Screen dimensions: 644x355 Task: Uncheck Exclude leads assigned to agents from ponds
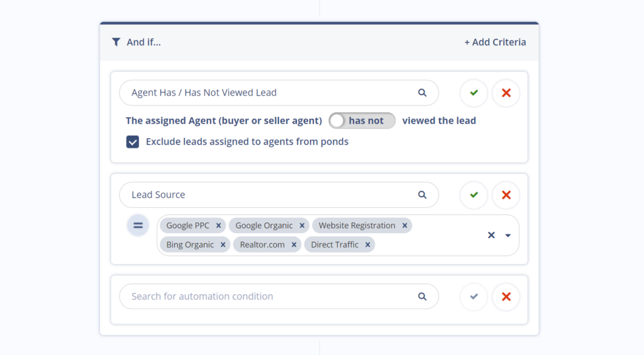[x=133, y=142]
